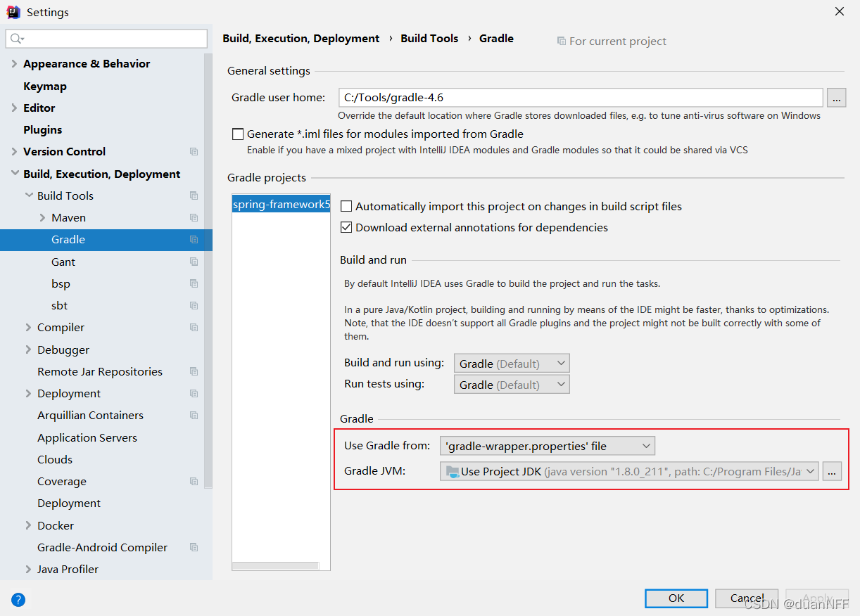Expand the Appearance & Behavior section
Viewport: 860px width, 616px height.
pyautogui.click(x=14, y=64)
